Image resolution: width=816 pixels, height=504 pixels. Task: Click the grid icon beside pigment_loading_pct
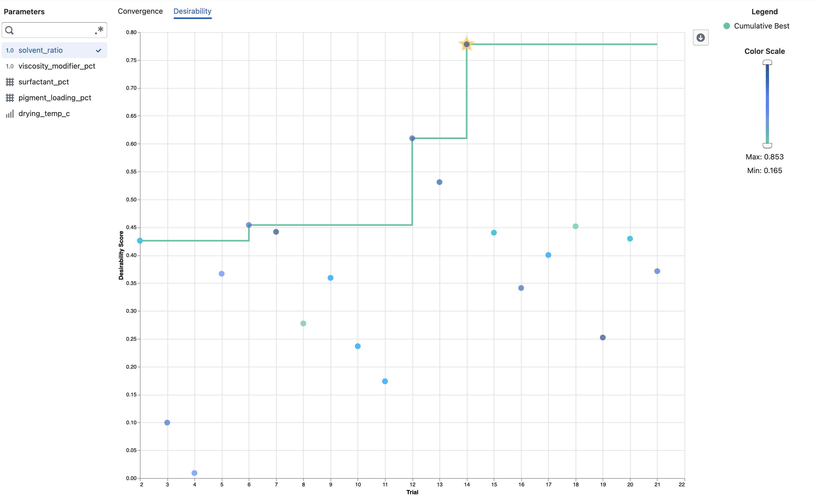10,98
